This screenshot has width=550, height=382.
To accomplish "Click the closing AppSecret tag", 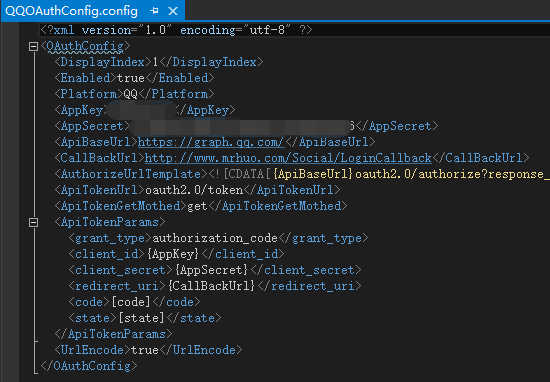I will (397, 126).
